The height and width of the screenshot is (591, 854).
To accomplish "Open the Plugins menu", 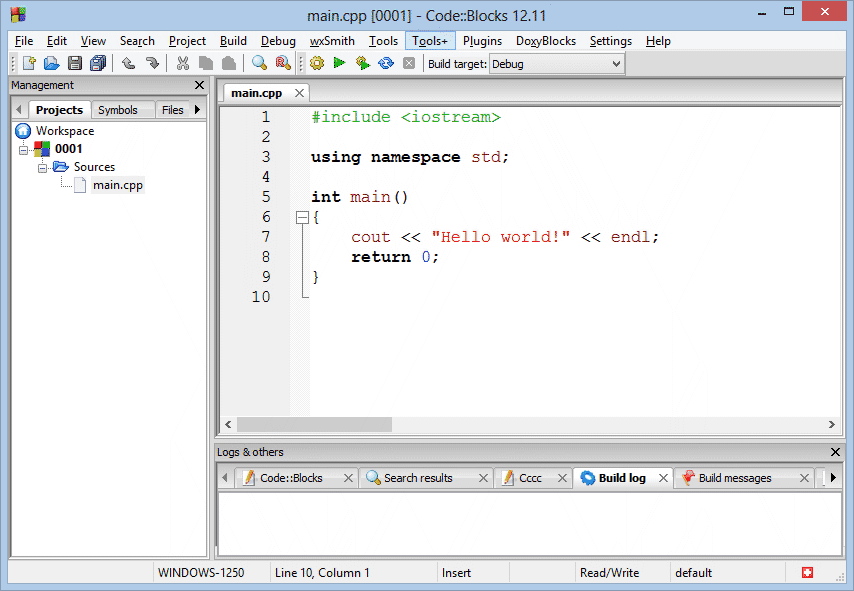I will (482, 41).
